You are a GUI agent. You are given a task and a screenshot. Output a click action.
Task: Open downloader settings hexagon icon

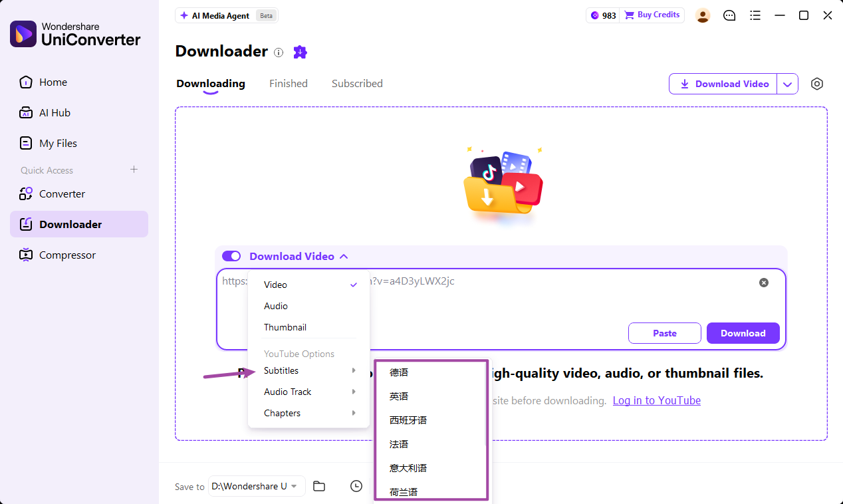tap(817, 84)
